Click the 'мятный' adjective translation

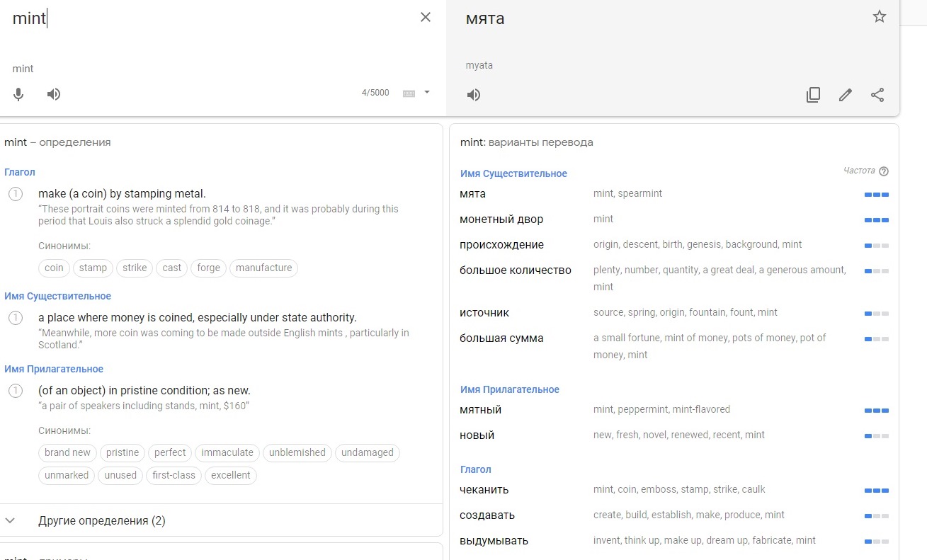tap(481, 410)
